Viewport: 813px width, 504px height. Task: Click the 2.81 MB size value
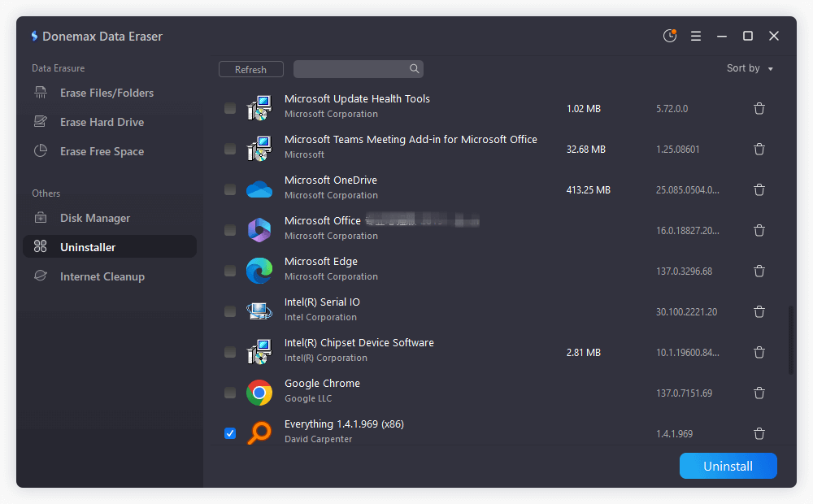click(583, 353)
